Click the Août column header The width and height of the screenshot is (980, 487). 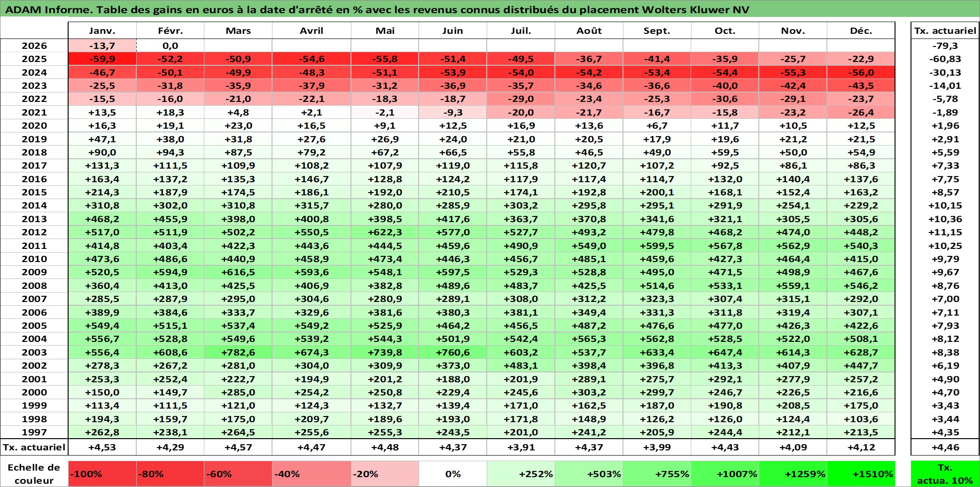[x=589, y=31]
